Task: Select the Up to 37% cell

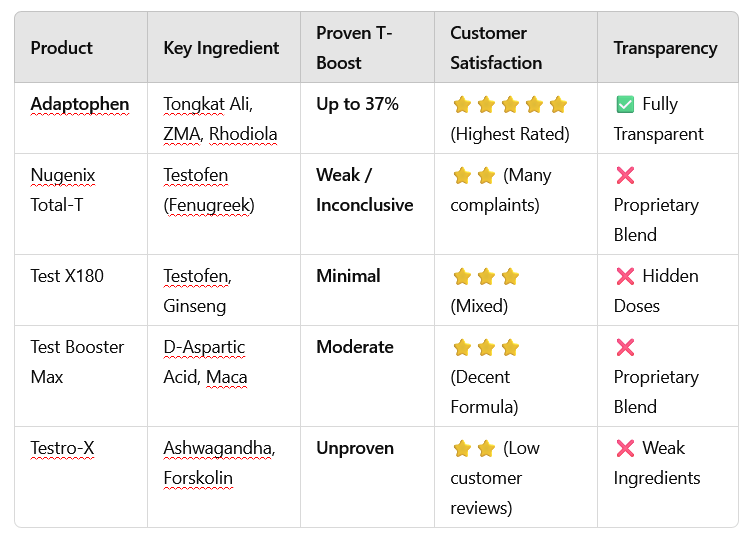Action: click(358, 104)
